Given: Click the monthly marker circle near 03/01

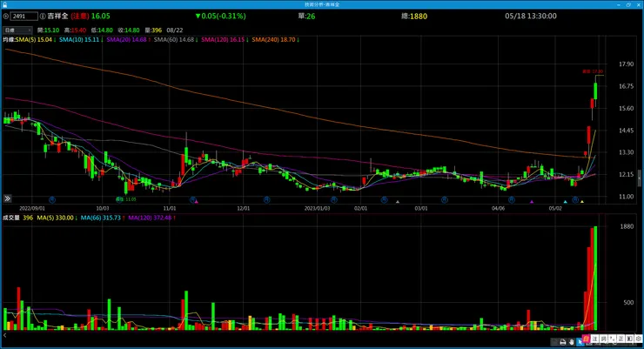Looking at the screenshot, I should (x=445, y=200).
